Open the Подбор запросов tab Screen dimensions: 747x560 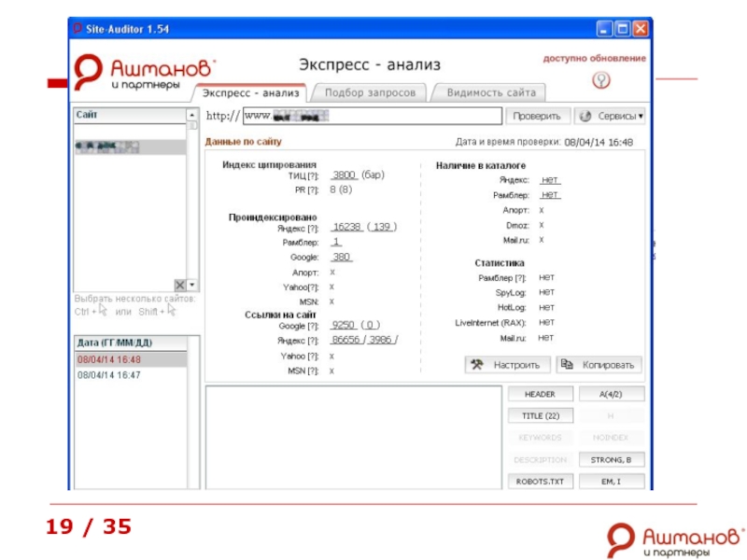370,92
